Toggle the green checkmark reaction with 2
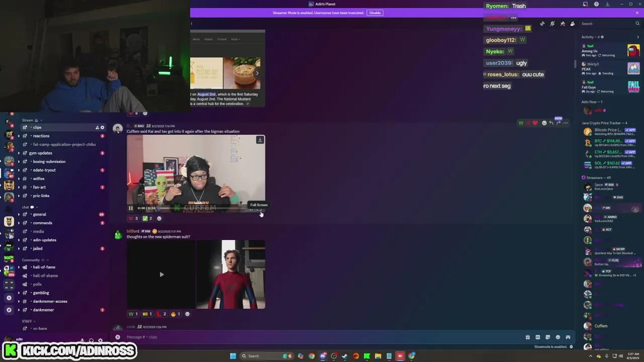 [x=147, y=218]
